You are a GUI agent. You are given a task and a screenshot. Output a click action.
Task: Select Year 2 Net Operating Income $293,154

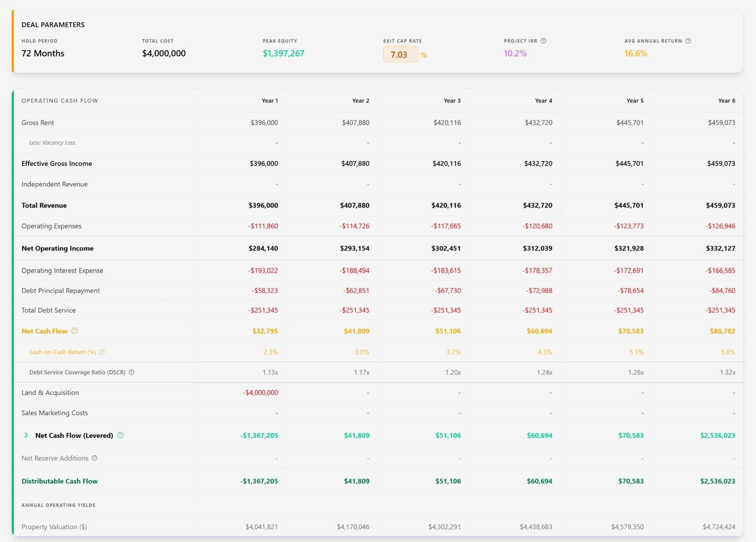pos(355,248)
